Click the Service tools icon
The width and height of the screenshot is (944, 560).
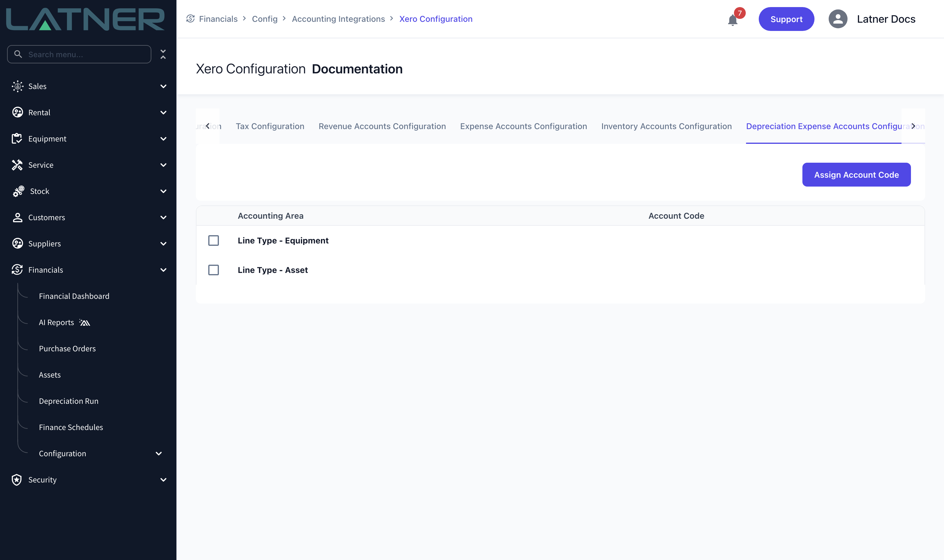click(x=17, y=165)
